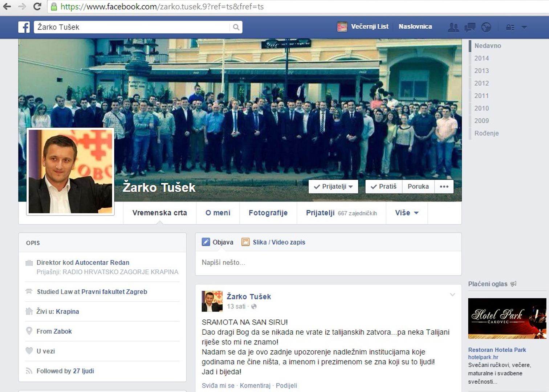The height and width of the screenshot is (392, 549).
Task: Open the privacy shortcuts lock icon
Action: click(x=510, y=27)
